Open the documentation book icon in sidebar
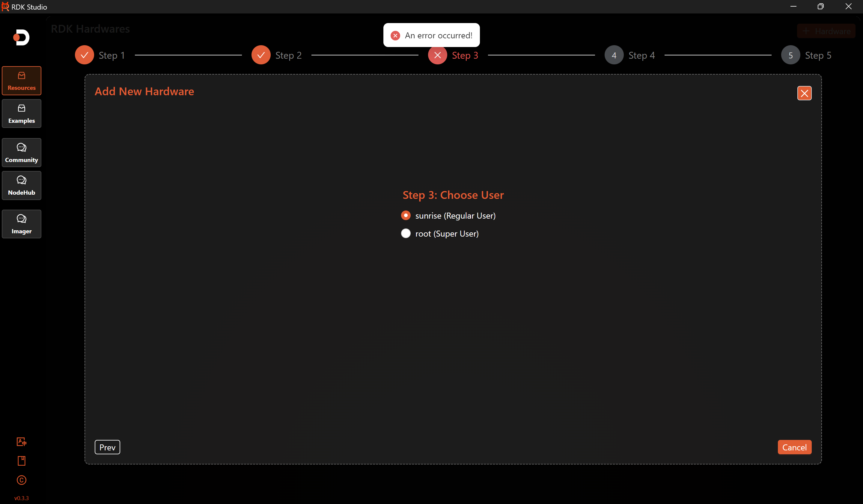Image resolution: width=863 pixels, height=504 pixels. 22,461
